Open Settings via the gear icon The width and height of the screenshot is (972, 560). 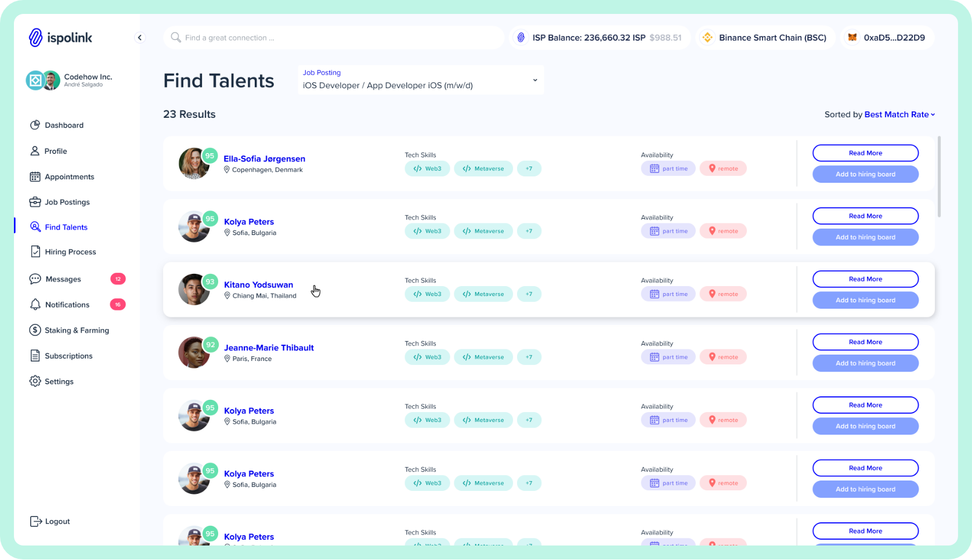(x=35, y=381)
